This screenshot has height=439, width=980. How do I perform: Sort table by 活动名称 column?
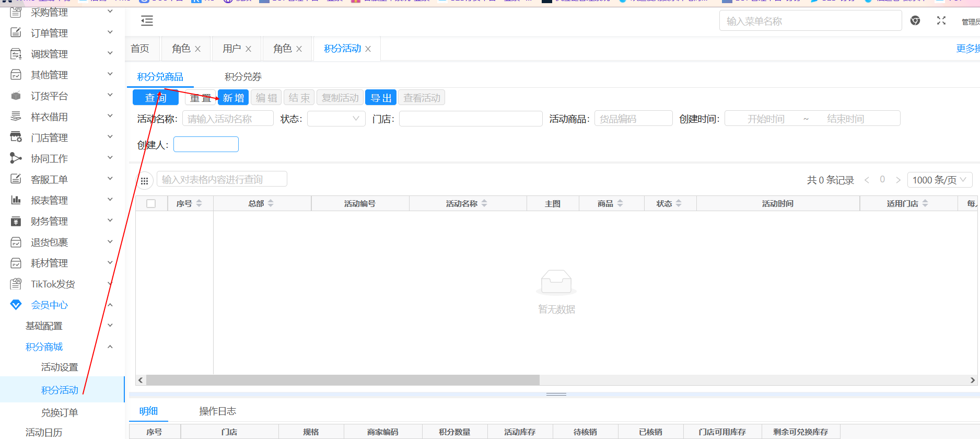pos(484,204)
